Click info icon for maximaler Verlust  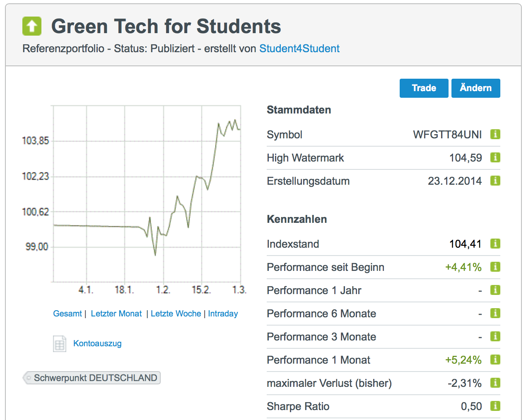tap(495, 383)
